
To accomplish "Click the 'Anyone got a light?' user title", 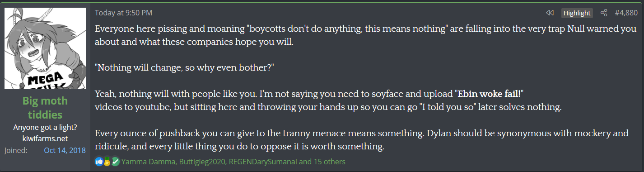I will (x=45, y=128).
